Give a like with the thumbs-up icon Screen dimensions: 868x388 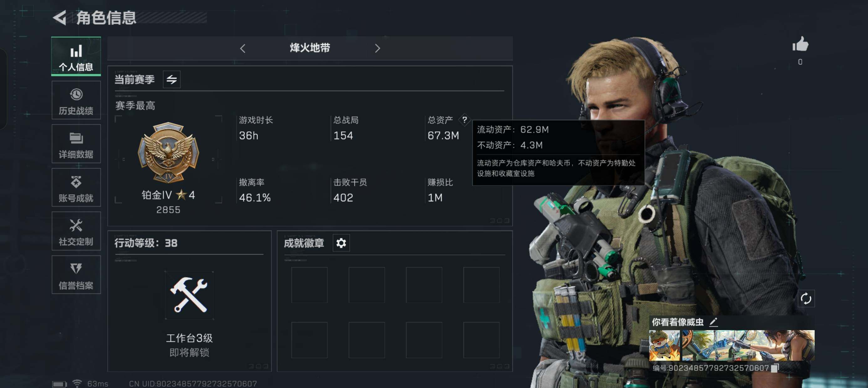click(x=800, y=44)
